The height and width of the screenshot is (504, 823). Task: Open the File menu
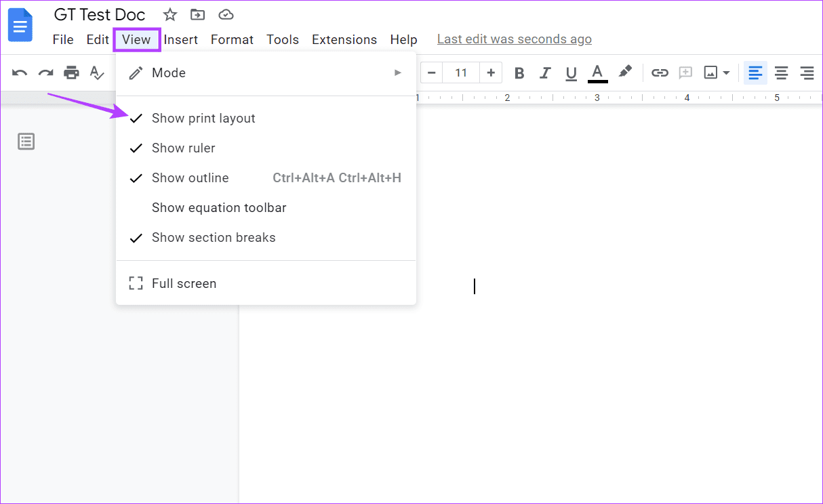[63, 40]
